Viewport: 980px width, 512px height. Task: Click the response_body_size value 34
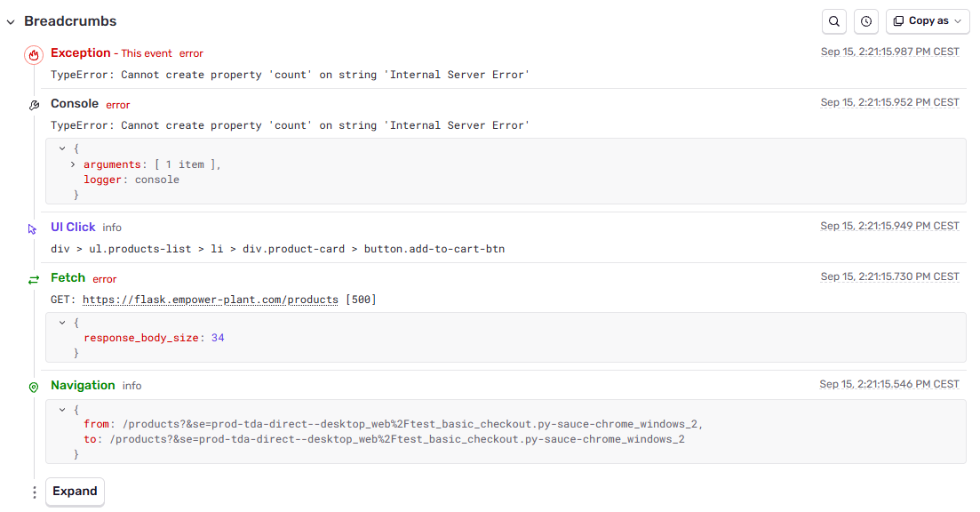point(218,338)
